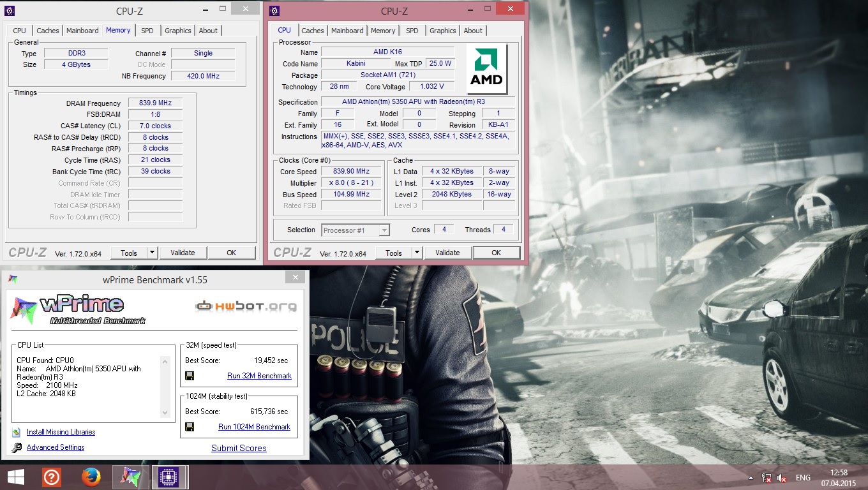Switch to wPrime in the taskbar
The image size is (868, 490).
(x=130, y=477)
